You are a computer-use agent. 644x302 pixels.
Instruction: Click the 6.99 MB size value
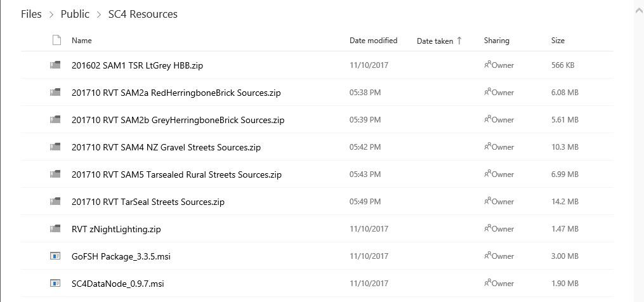[565, 174]
